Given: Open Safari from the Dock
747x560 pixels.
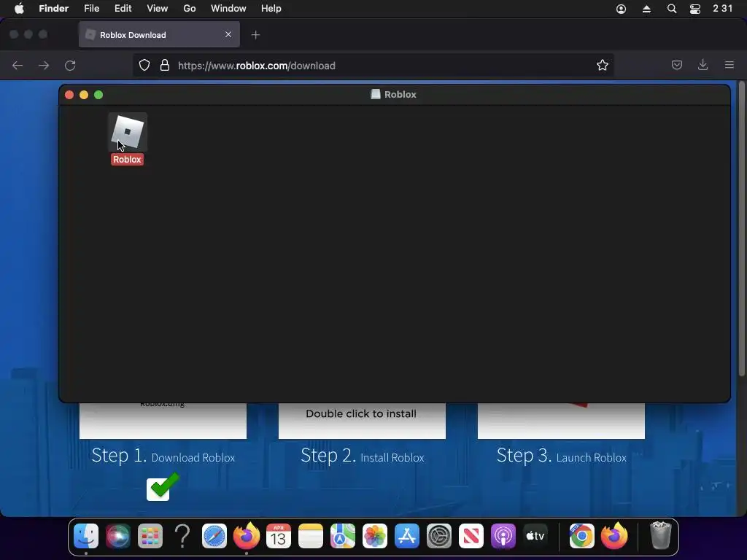Looking at the screenshot, I should click(214, 536).
